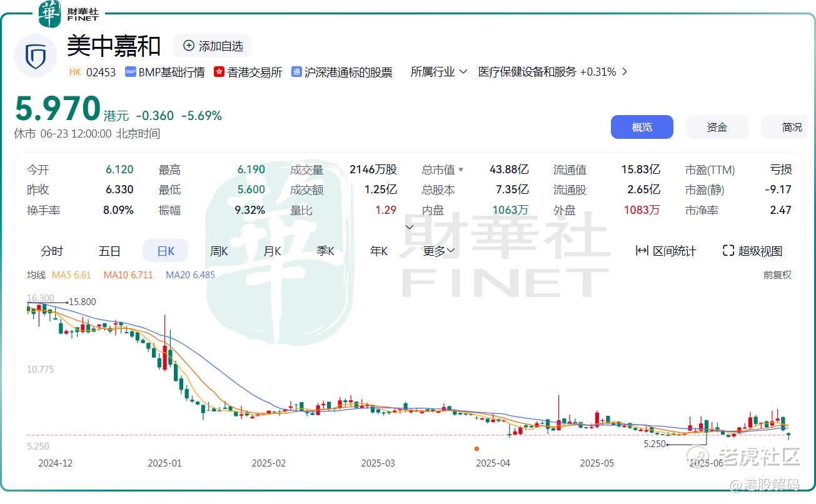Click the current price 5.970

58,109
